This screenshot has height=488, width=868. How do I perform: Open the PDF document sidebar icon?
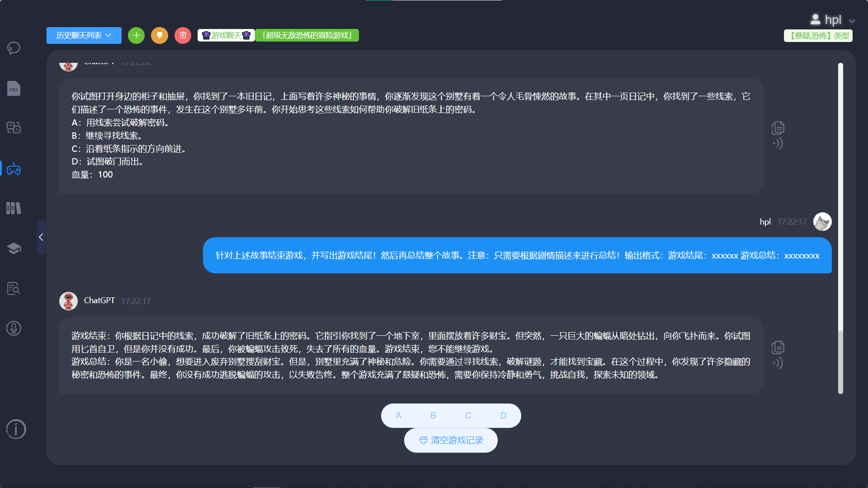[x=14, y=89]
